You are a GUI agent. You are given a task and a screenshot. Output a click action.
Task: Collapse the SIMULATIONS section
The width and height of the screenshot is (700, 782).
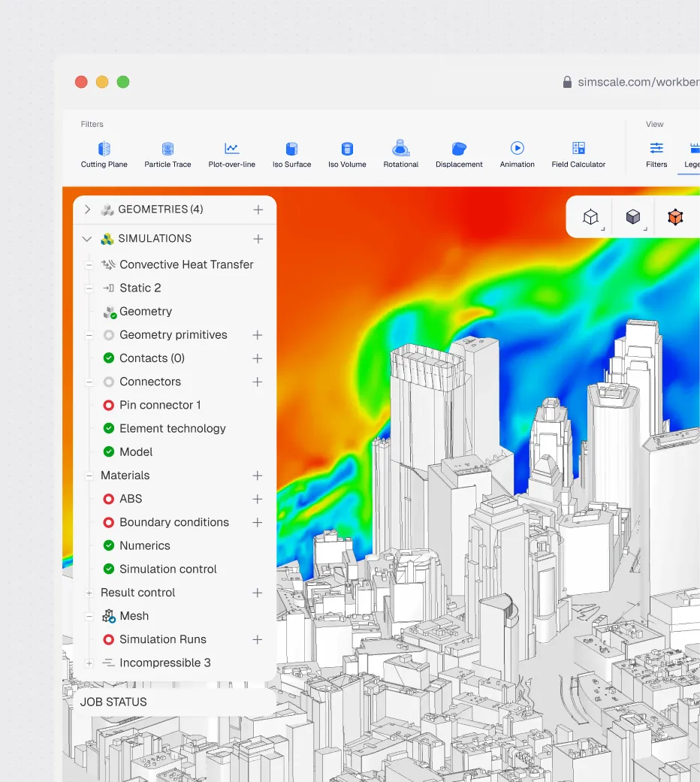87,239
